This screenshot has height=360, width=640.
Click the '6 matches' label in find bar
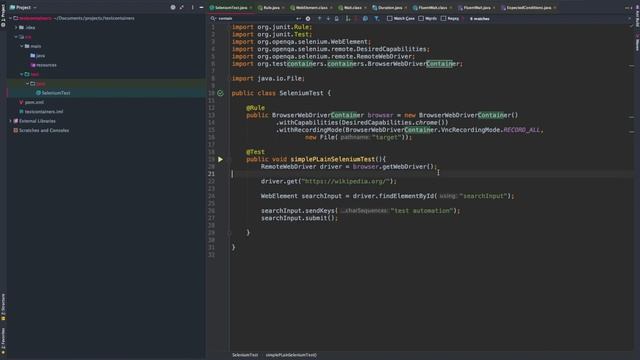click(x=479, y=19)
